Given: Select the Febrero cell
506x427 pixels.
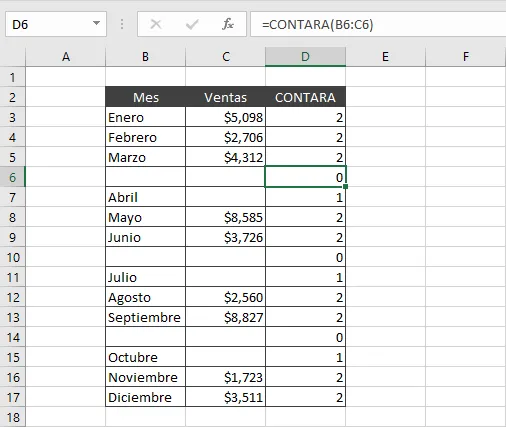Looking at the screenshot, I should tap(145, 137).
